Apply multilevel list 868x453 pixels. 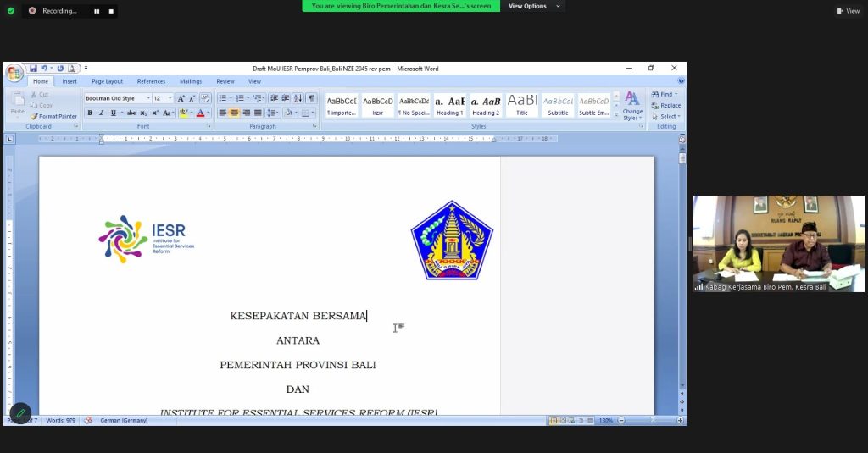coord(258,98)
